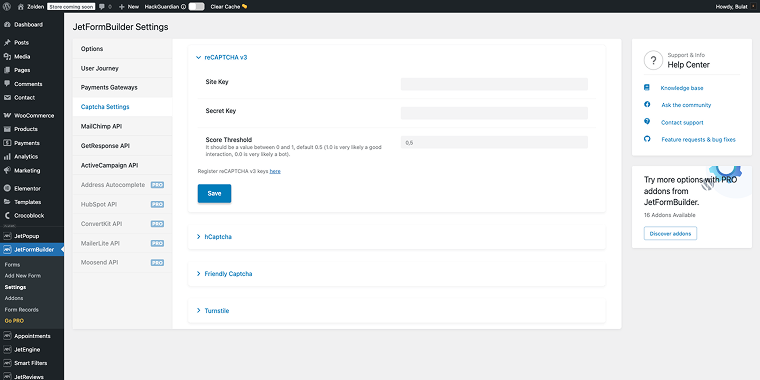Click the HackGuardian info icon
This screenshot has width=760, height=380.
[183, 7]
